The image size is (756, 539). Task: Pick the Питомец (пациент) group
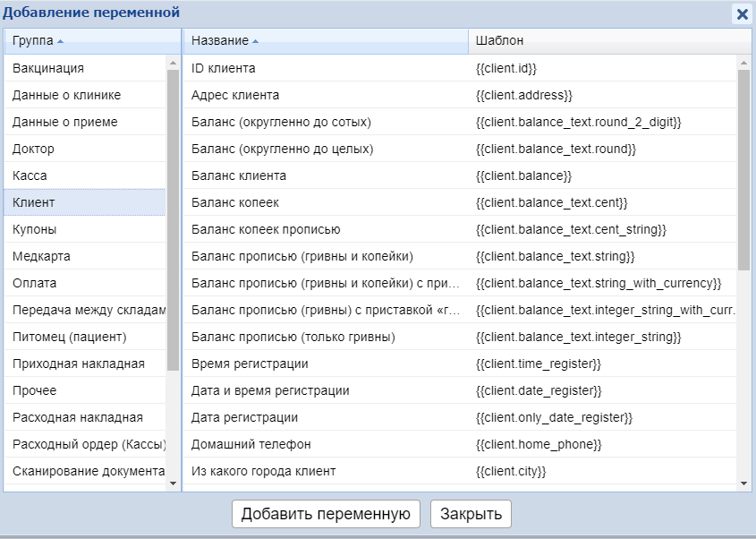coord(69,337)
